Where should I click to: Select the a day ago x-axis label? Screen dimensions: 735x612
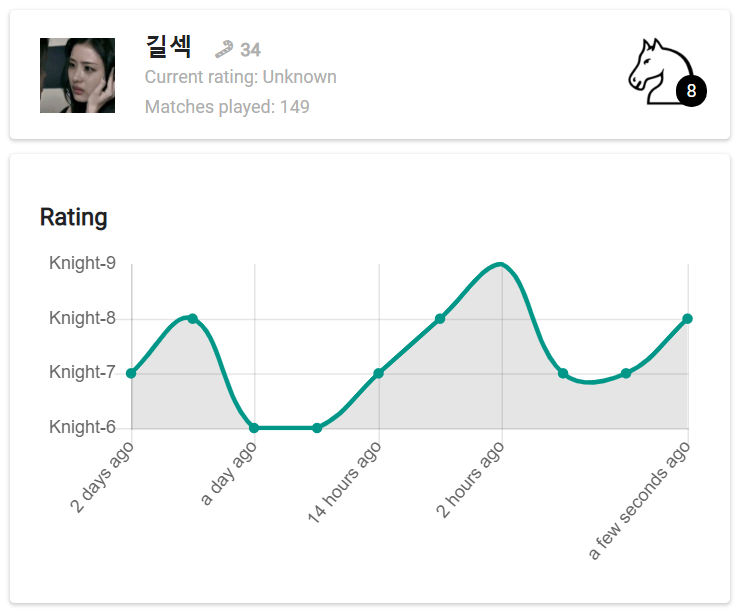click(229, 474)
